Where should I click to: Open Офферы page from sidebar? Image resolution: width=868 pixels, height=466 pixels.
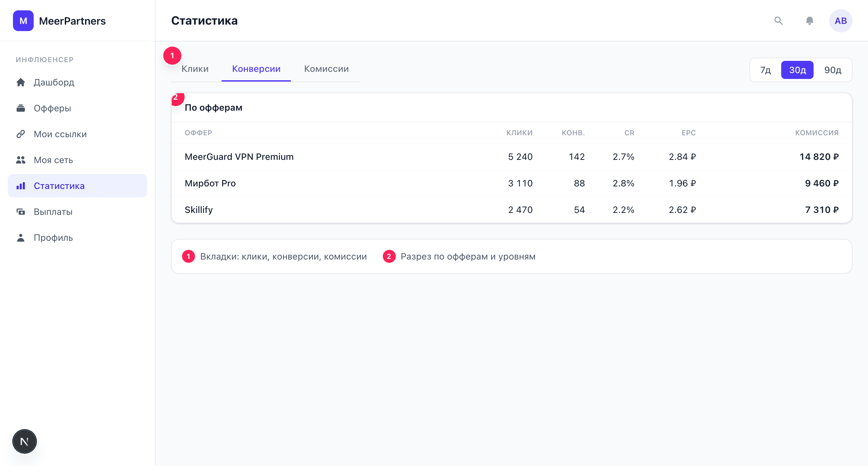coord(77,108)
